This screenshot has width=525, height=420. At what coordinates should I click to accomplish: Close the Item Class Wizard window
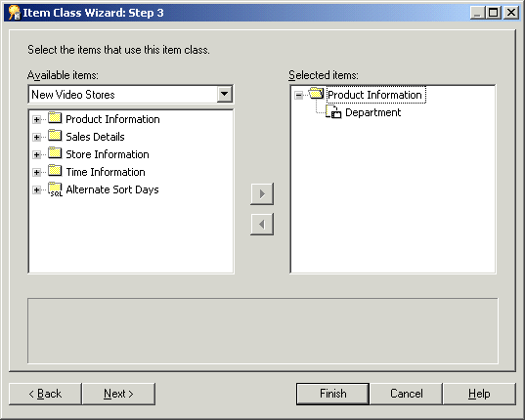pos(511,13)
